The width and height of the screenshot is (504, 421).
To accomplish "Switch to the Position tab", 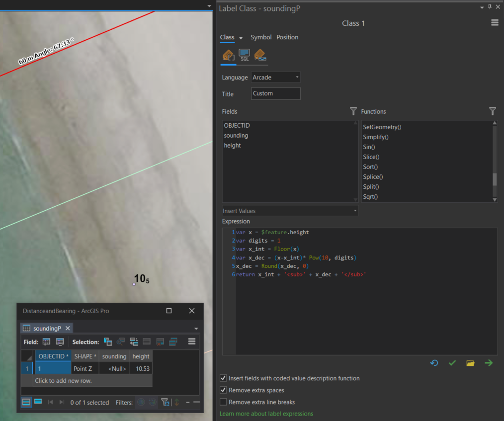I will [x=288, y=37].
